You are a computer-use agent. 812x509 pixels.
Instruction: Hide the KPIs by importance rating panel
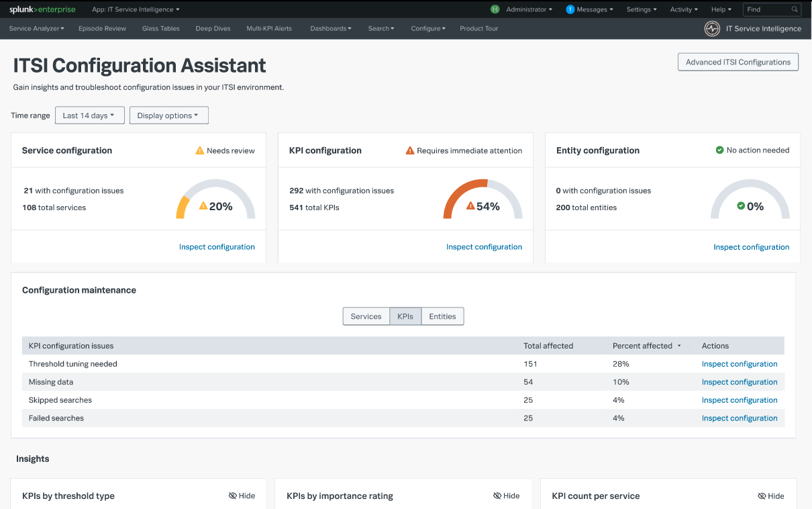coord(506,496)
